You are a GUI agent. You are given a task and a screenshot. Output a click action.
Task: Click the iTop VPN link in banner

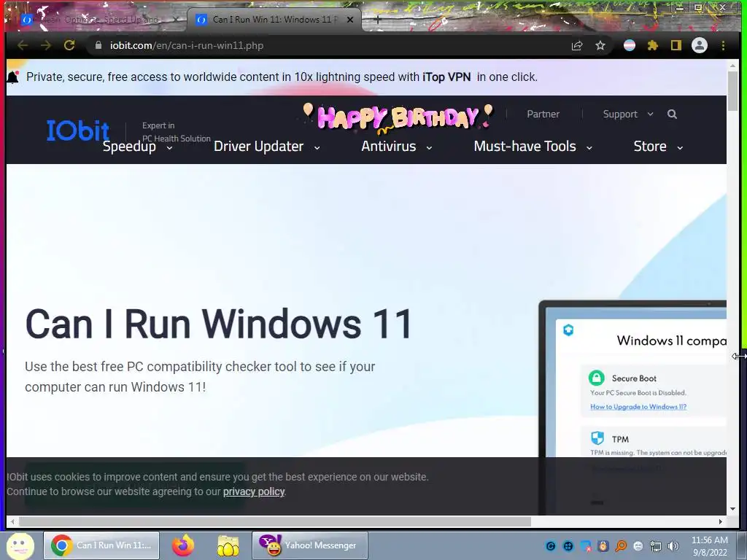tap(446, 77)
